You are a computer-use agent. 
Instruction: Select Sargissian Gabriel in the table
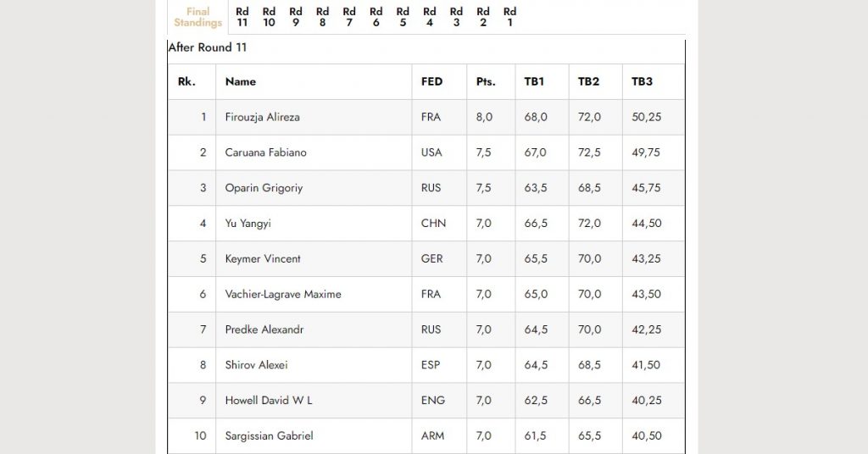point(269,435)
